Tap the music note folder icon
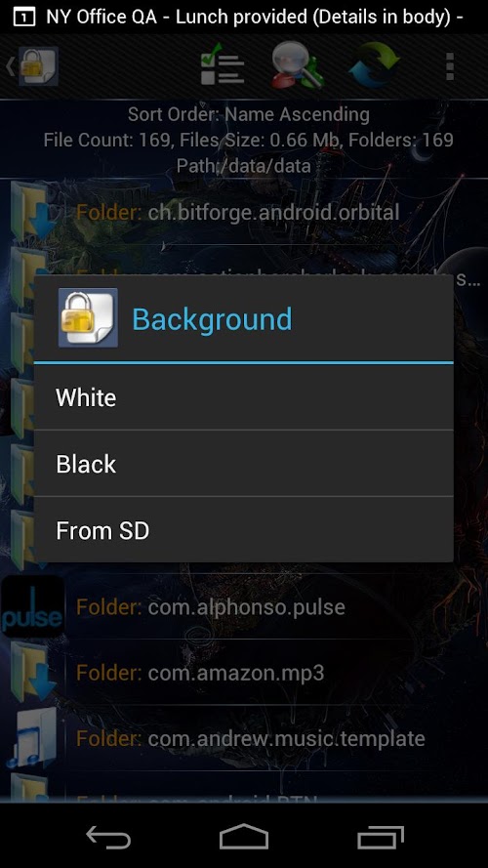The image size is (488, 868). pyautogui.click(x=33, y=738)
